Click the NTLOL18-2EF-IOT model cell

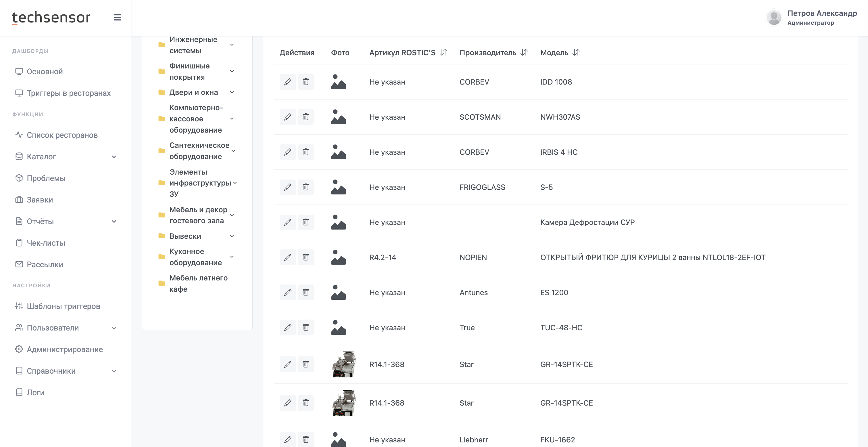[x=653, y=257]
